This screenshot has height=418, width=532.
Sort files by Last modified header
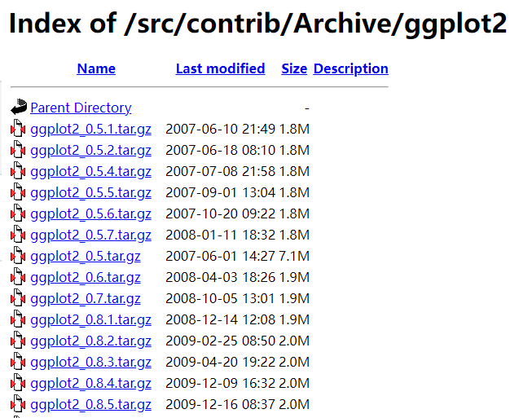point(220,69)
